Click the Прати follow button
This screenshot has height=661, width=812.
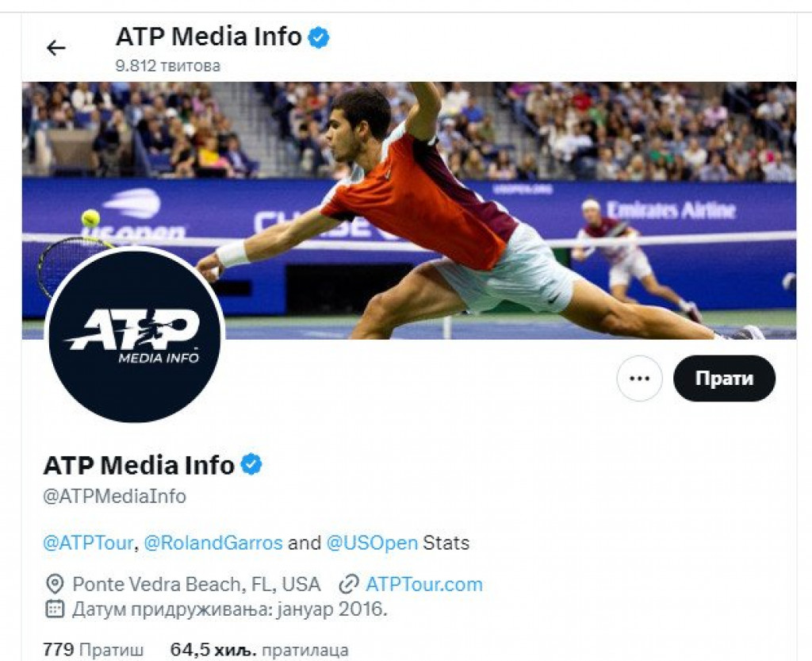[x=724, y=379]
